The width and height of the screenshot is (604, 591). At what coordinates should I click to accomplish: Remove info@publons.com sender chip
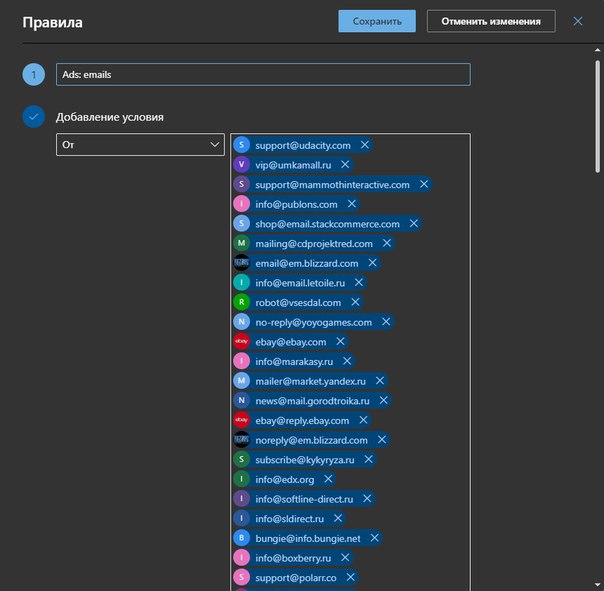[x=352, y=204]
